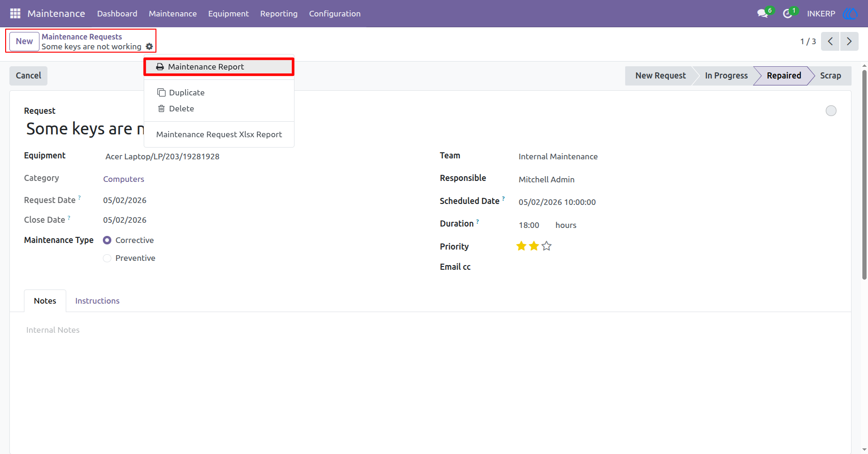The image size is (868, 454).
Task: Click the gear actions icon beside the record title
Action: [x=149, y=47]
